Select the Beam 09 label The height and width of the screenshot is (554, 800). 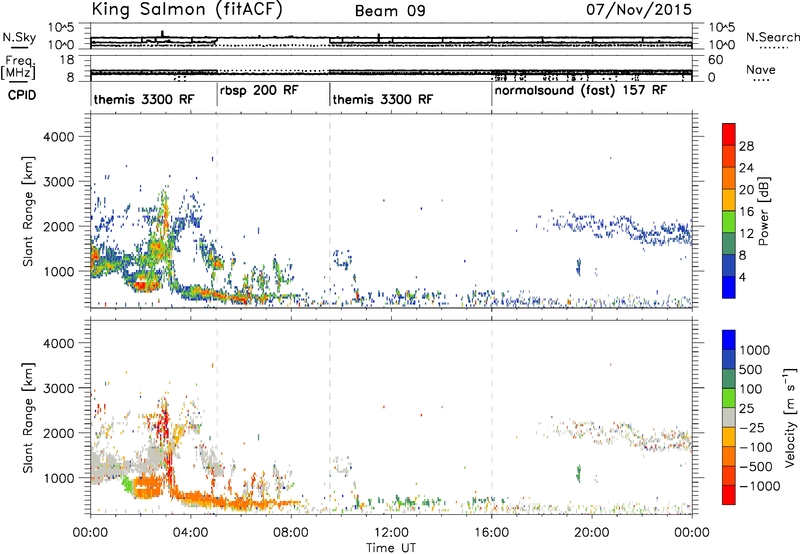(390, 11)
